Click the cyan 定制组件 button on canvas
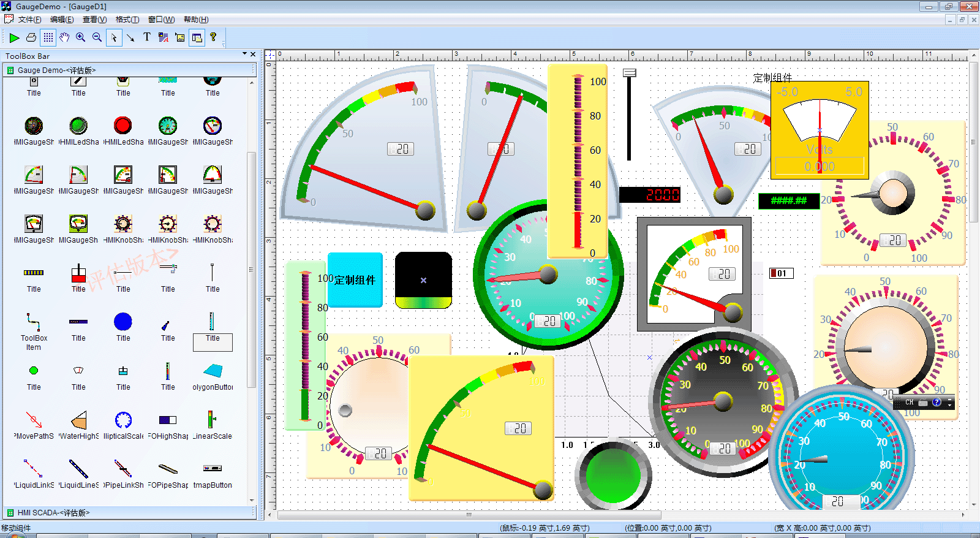980x538 pixels. tap(355, 280)
